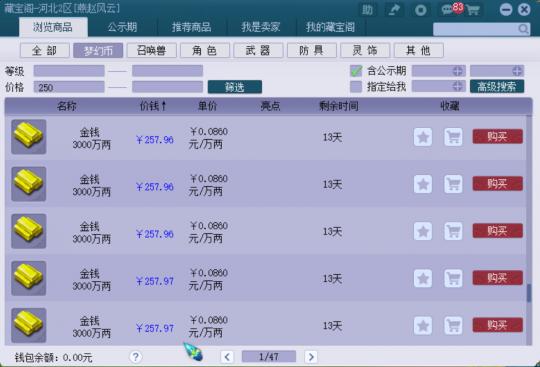Favorite the third ¥257.96 listing
This screenshot has height=367, width=540.
(423, 231)
